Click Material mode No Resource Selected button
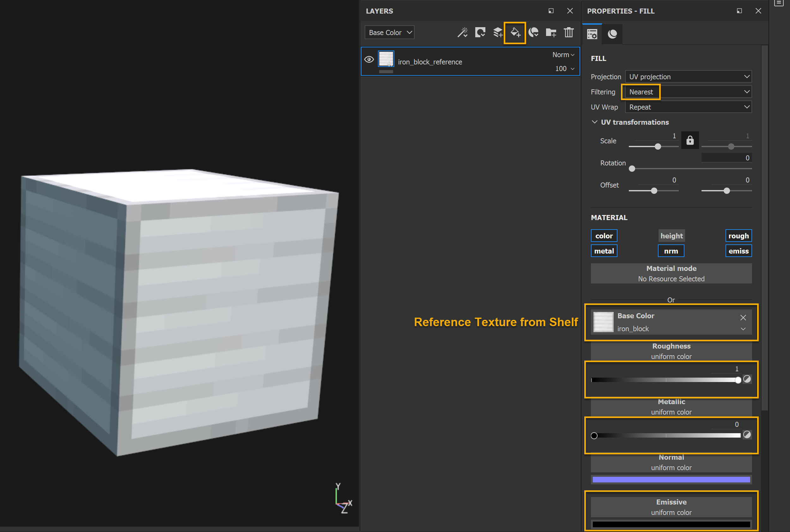Viewport: 790px width, 532px height. pos(671,273)
